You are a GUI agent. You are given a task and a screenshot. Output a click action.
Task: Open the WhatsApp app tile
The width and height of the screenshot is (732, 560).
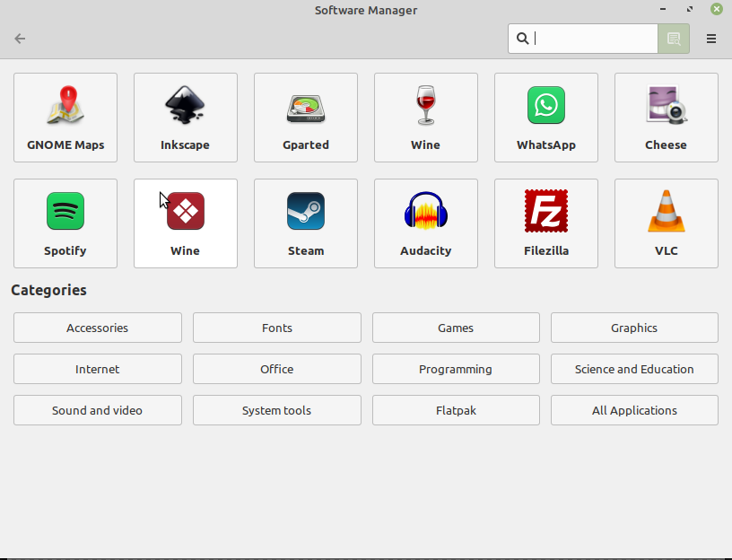pyautogui.click(x=546, y=118)
